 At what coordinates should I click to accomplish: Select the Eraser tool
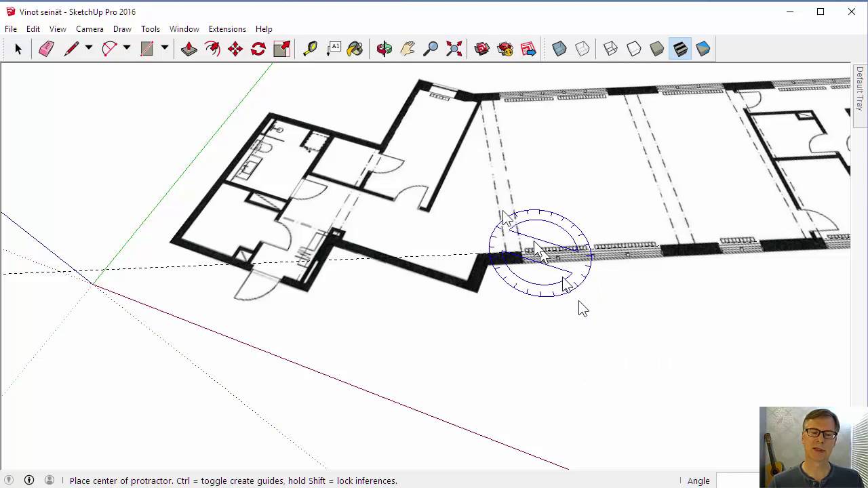[46, 49]
